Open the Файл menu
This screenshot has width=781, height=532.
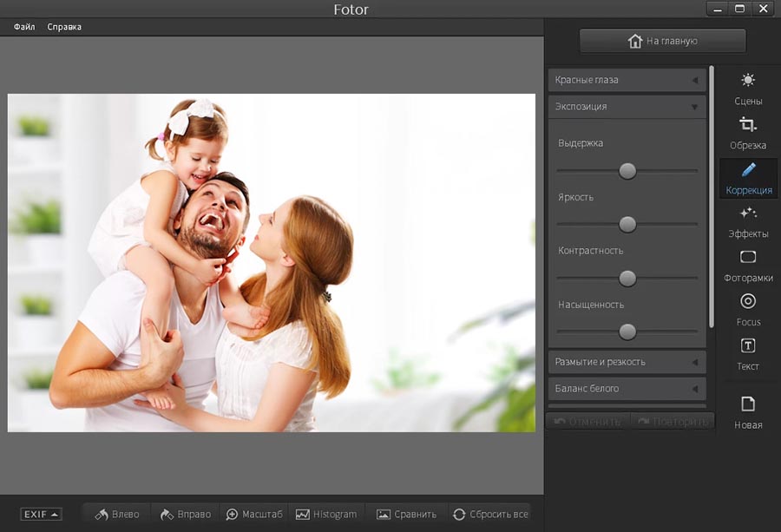(x=24, y=27)
